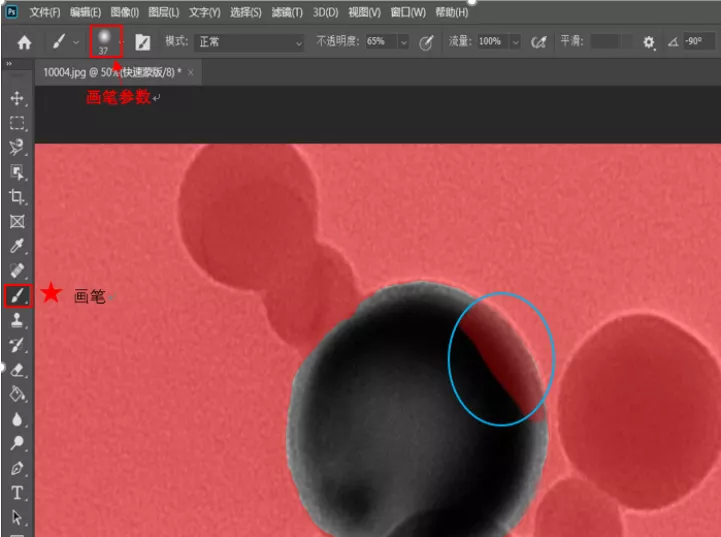Select the Eyedropper tool
721x537 pixels.
[x=17, y=246]
